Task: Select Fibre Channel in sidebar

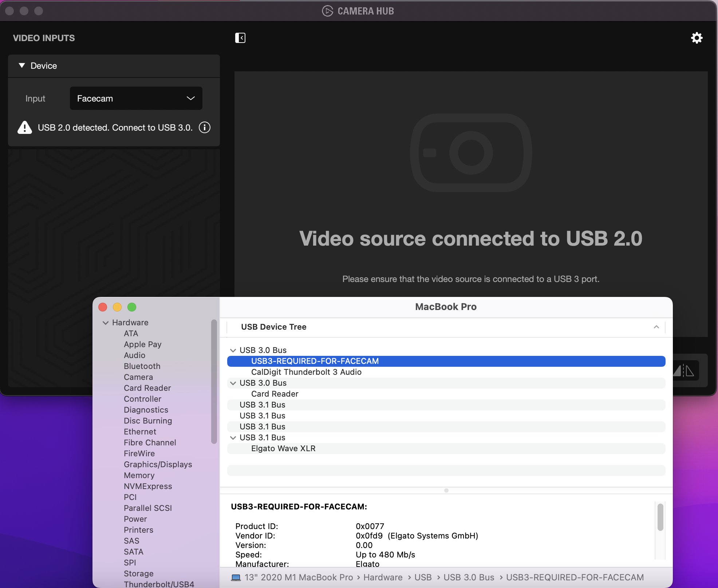Action: [150, 442]
